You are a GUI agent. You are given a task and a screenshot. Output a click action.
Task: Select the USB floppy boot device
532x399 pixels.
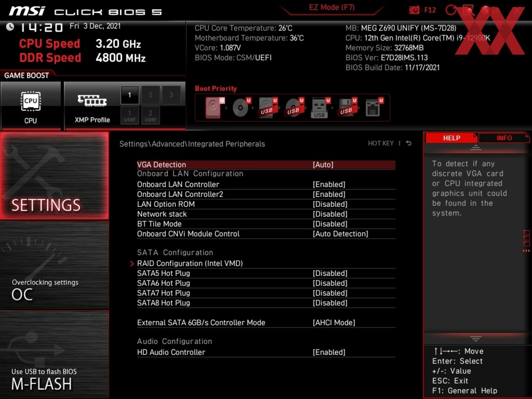tap(347, 107)
